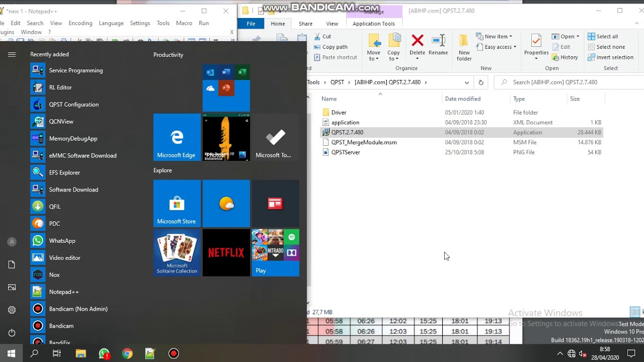Open the Weather tile

tap(226, 204)
